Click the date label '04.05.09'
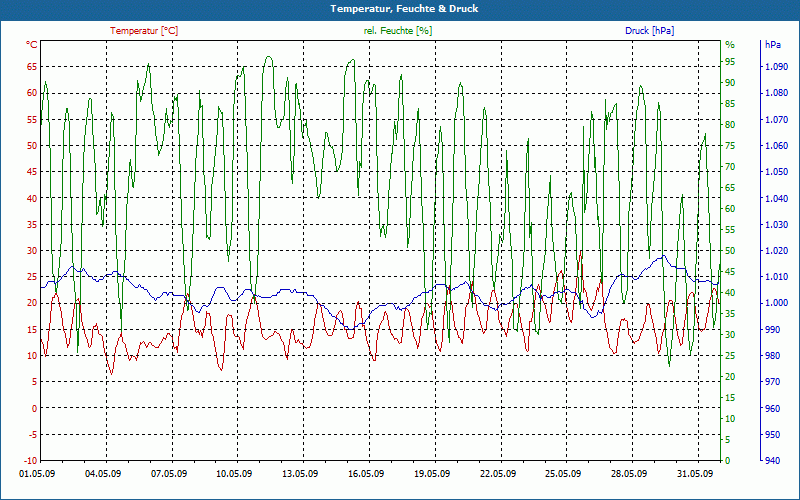The image size is (800, 500). tap(103, 473)
